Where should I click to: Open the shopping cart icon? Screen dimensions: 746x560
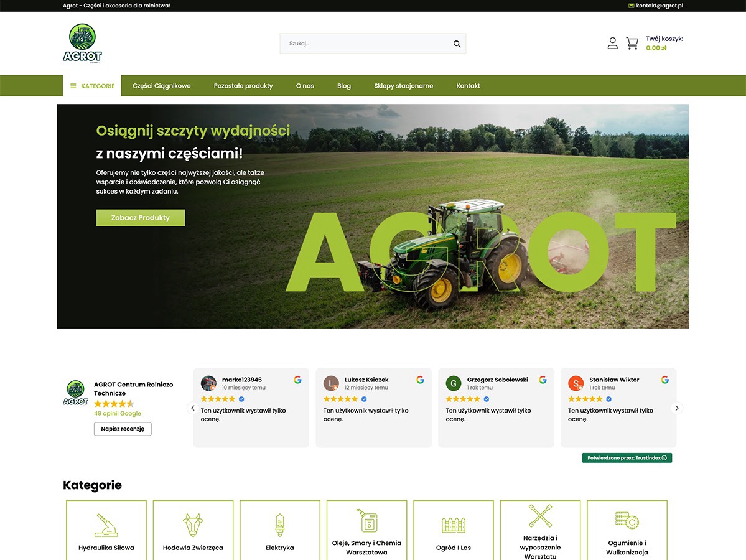(632, 44)
